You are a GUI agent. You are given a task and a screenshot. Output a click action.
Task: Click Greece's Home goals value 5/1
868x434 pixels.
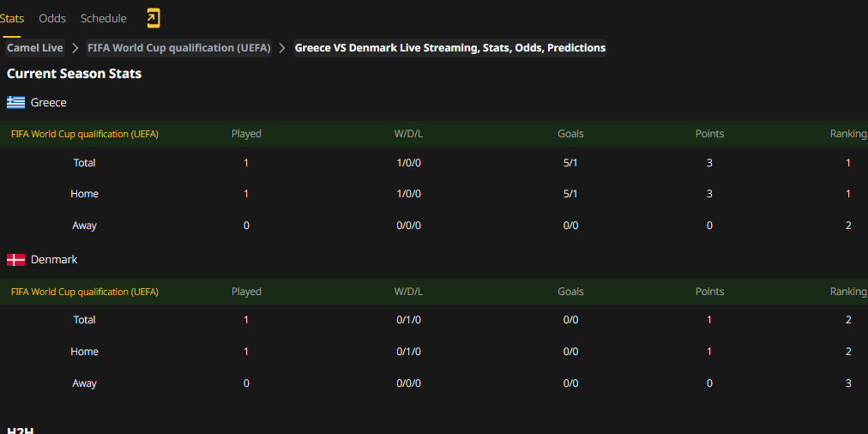coord(570,194)
